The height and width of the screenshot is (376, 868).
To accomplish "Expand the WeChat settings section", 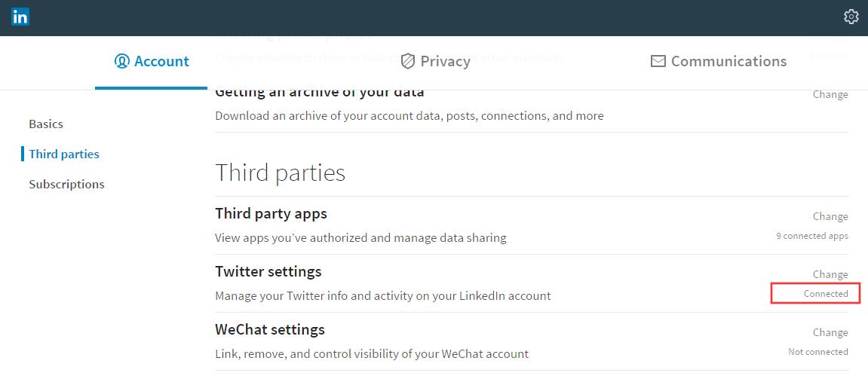I will point(532,342).
